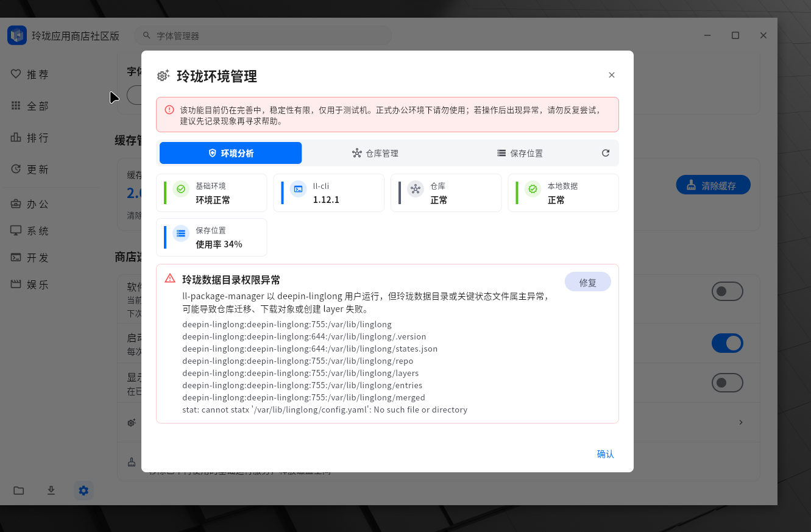The height and width of the screenshot is (532, 811).
Task: Click the red warning icon in the notice banner
Action: (x=169, y=110)
